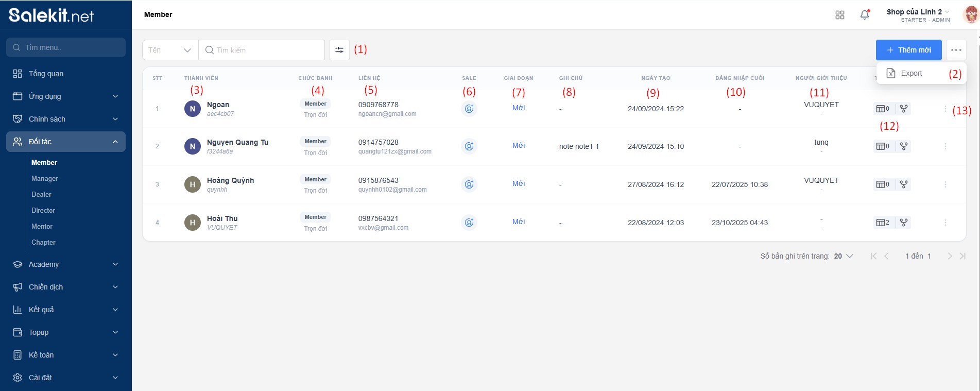Click the user avatar in top right
This screenshot has width=980, height=391.
point(970,15)
